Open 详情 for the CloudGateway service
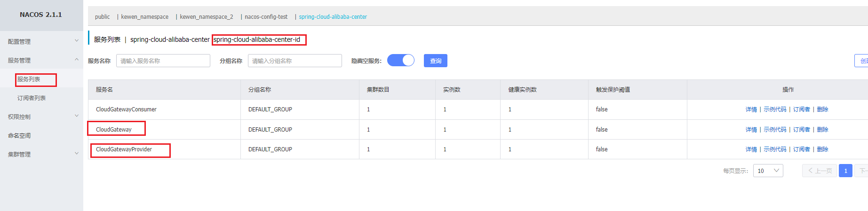The width and height of the screenshot is (868, 211). (x=751, y=130)
